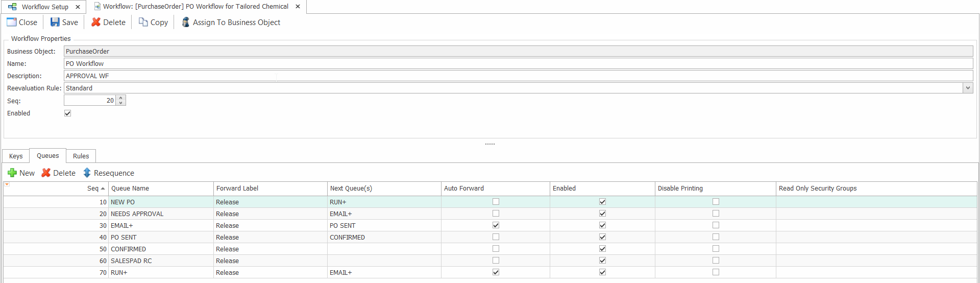
Task: Copy the workflow using the Copy icon
Action: coord(143,22)
